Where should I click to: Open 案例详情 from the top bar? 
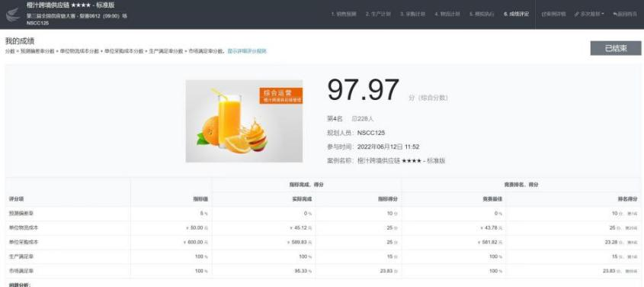pos(553,14)
